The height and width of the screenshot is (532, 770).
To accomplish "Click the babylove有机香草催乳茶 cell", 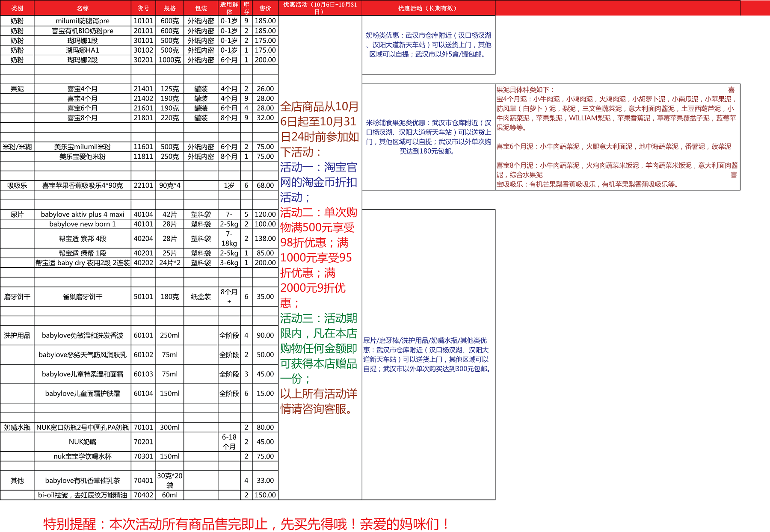I will pyautogui.click(x=83, y=481).
